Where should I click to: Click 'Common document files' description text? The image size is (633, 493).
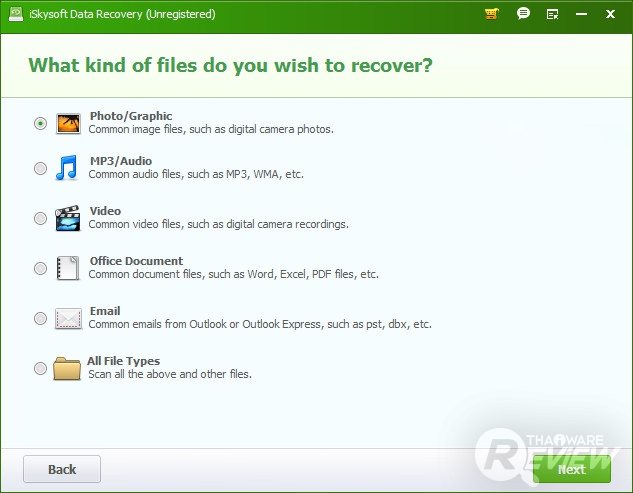233,274
